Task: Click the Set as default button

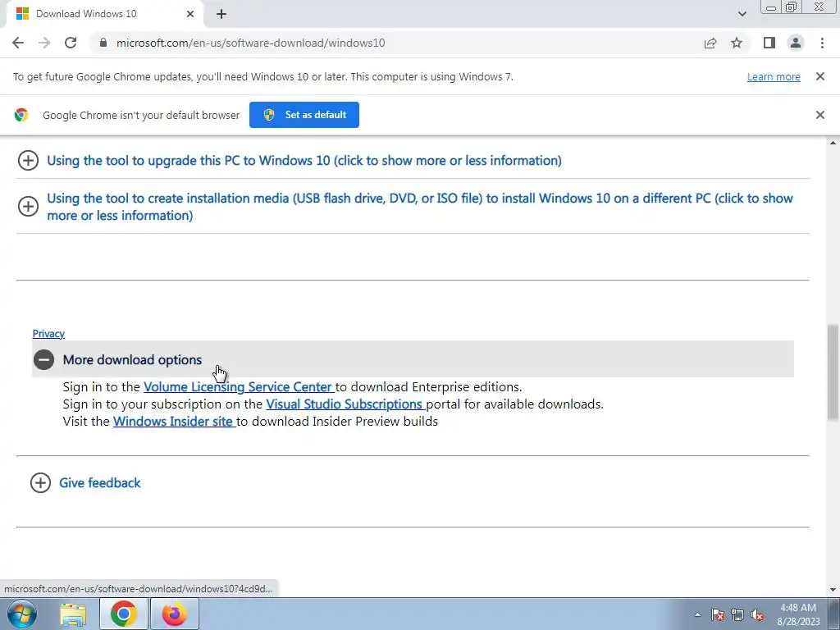Action: (x=304, y=115)
